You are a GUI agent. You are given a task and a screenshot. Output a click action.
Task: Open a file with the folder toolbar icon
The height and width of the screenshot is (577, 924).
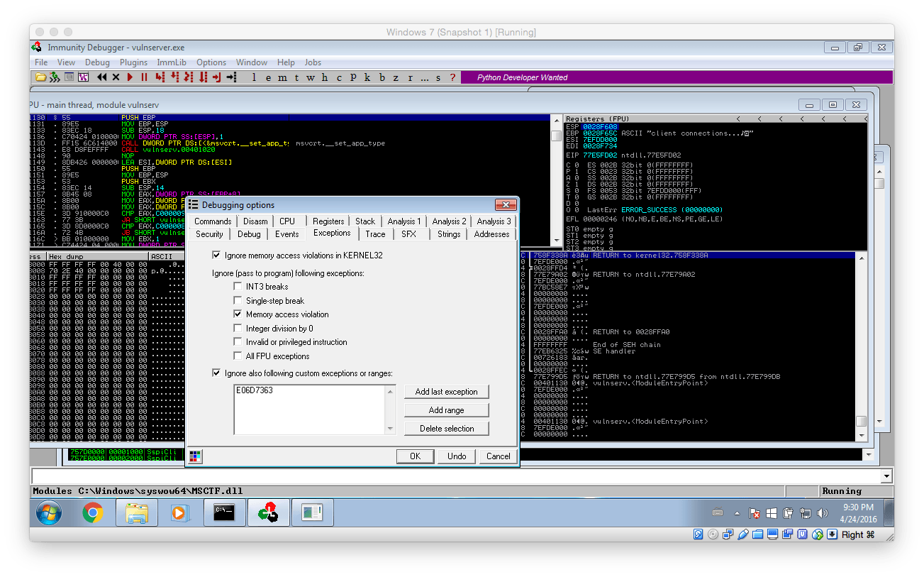point(40,77)
